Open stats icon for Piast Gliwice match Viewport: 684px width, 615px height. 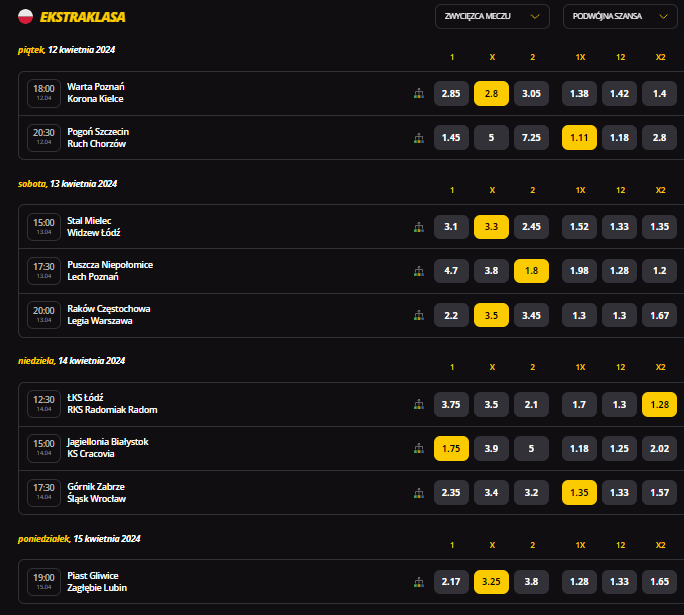419,581
